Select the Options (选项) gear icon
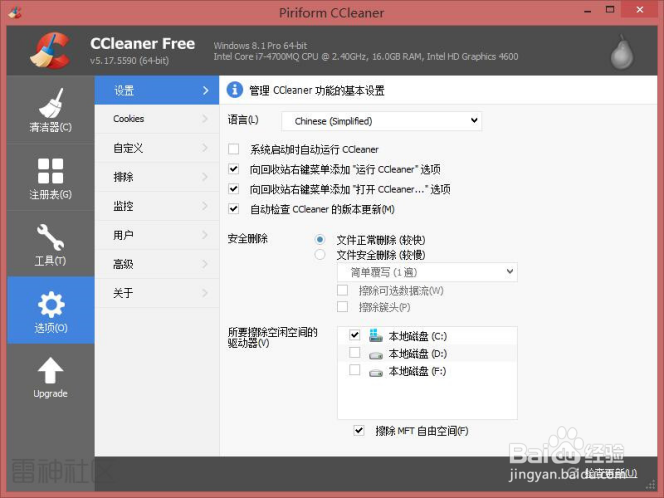This screenshot has width=664, height=498. tap(51, 304)
